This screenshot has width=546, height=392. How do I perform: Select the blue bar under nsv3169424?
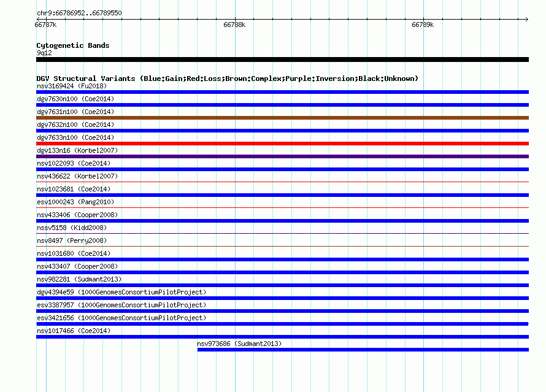point(282,92)
